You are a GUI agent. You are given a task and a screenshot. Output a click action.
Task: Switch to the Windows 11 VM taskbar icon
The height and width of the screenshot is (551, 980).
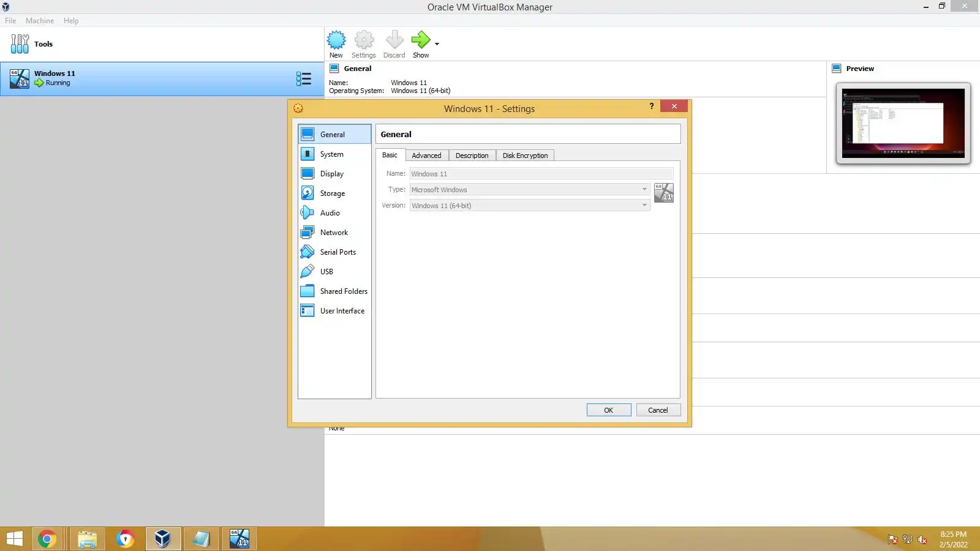pyautogui.click(x=239, y=539)
